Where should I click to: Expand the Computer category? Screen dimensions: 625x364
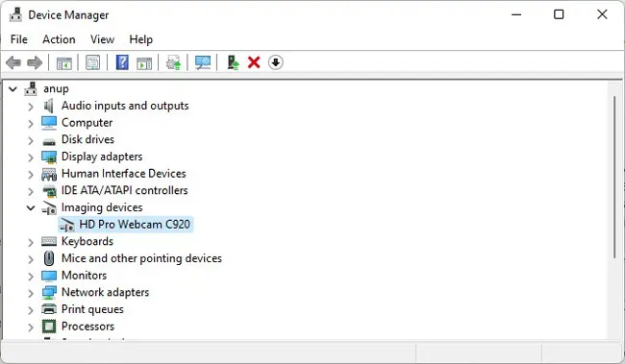(31, 124)
